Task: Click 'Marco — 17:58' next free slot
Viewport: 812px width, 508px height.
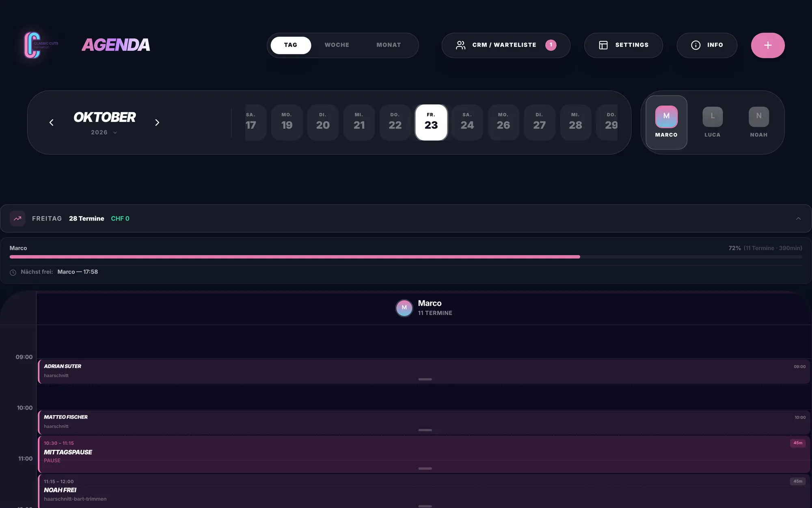Action: [78, 272]
